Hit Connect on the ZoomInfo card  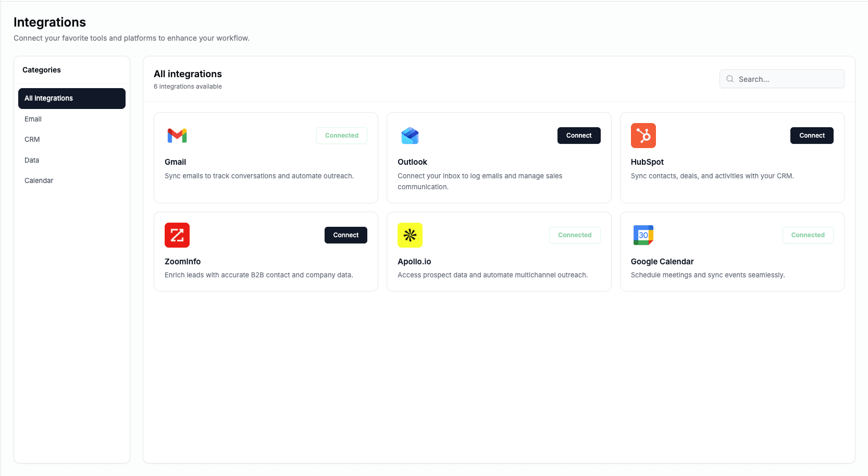345,235
